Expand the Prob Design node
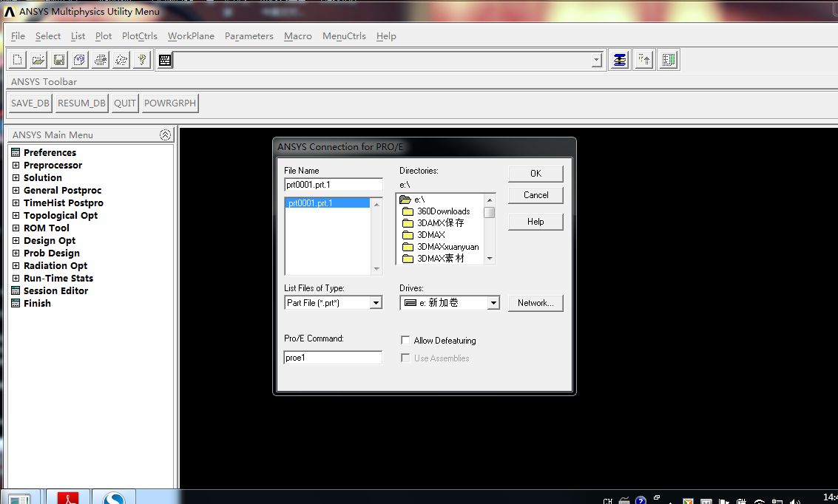 (x=16, y=253)
